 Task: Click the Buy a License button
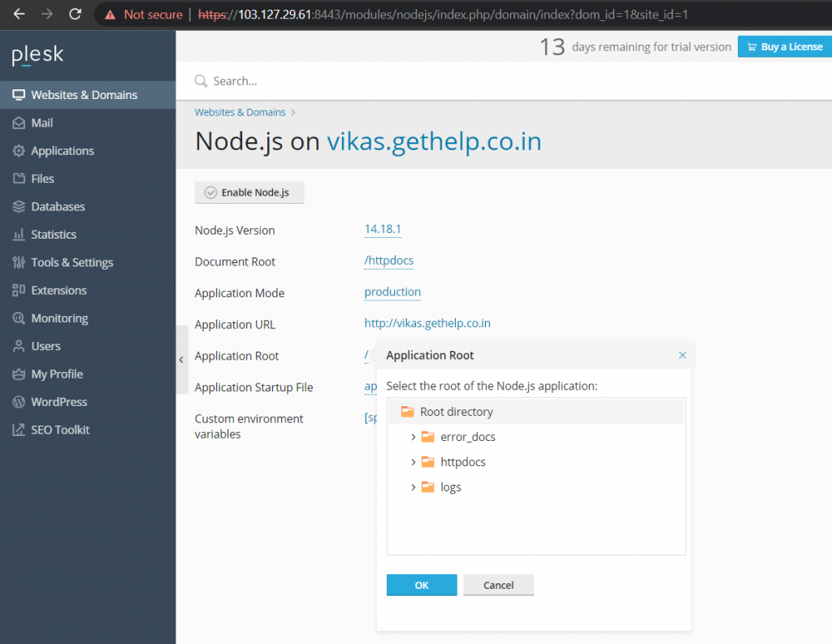(x=785, y=46)
